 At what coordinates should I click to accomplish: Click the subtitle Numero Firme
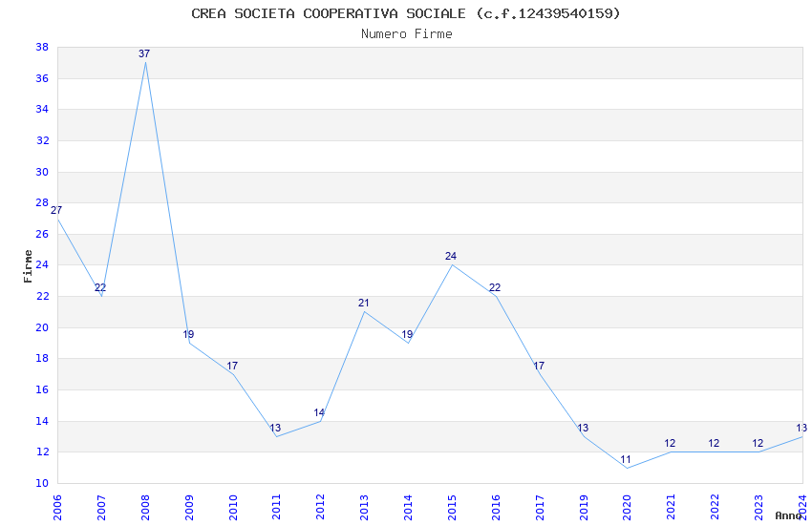pos(407,34)
